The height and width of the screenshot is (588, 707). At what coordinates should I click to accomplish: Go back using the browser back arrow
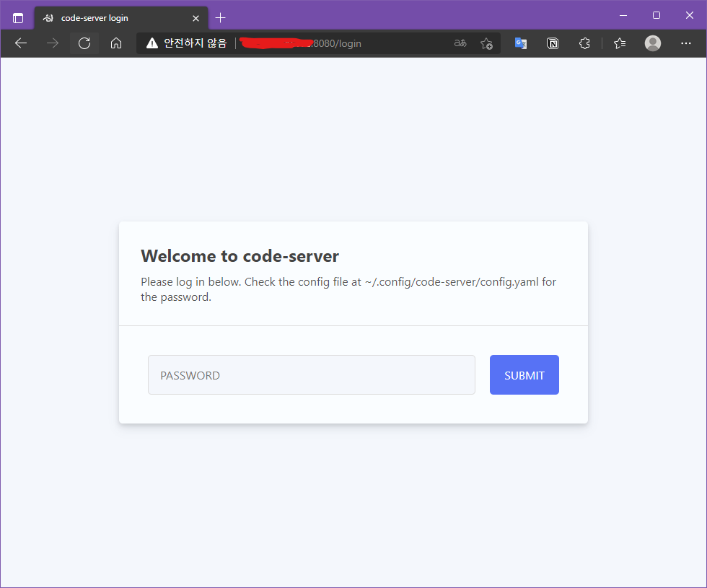(21, 43)
